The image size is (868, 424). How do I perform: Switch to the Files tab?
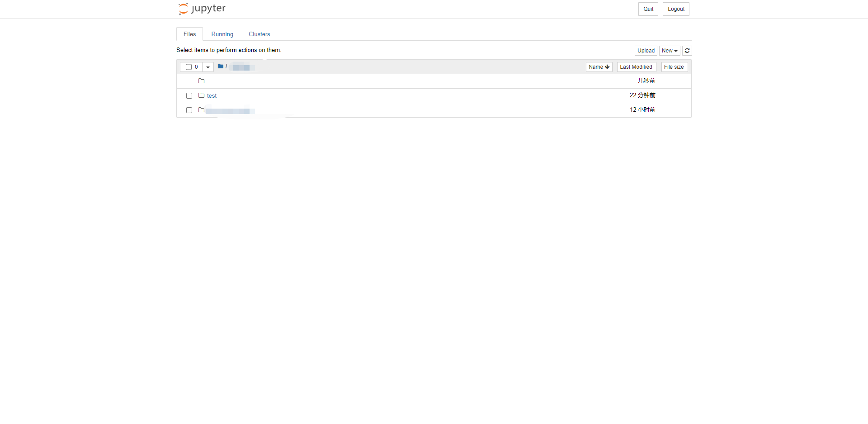(x=190, y=34)
